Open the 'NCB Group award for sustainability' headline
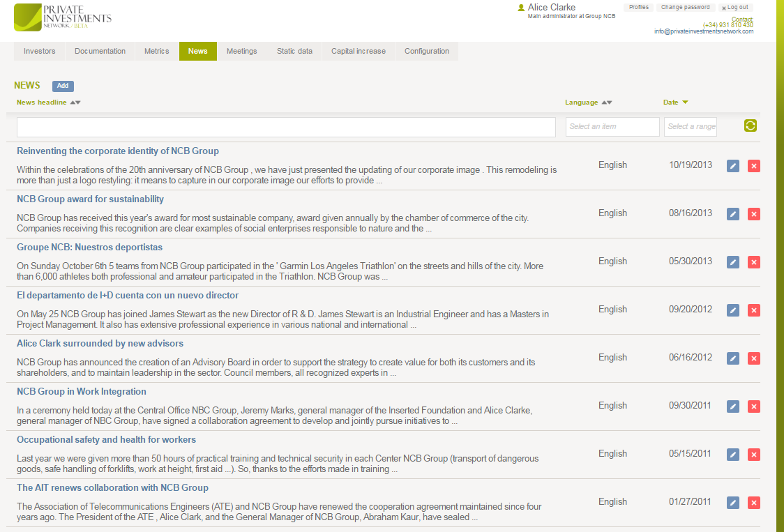Image resolution: width=784 pixels, height=532 pixels. (90, 199)
